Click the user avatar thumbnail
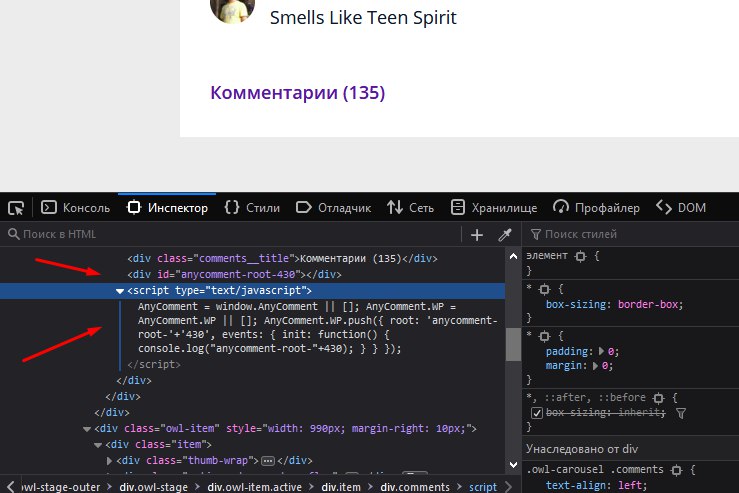 point(232,9)
